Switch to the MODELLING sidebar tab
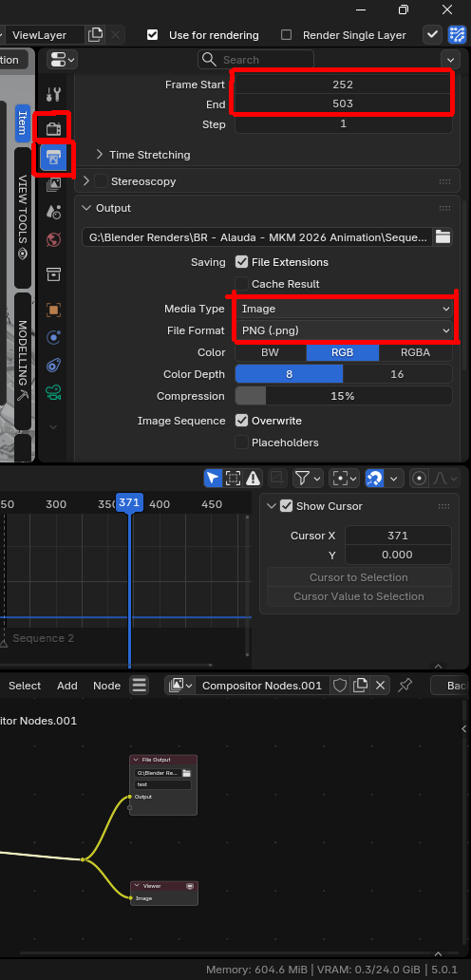This screenshot has width=471, height=980. [23, 361]
